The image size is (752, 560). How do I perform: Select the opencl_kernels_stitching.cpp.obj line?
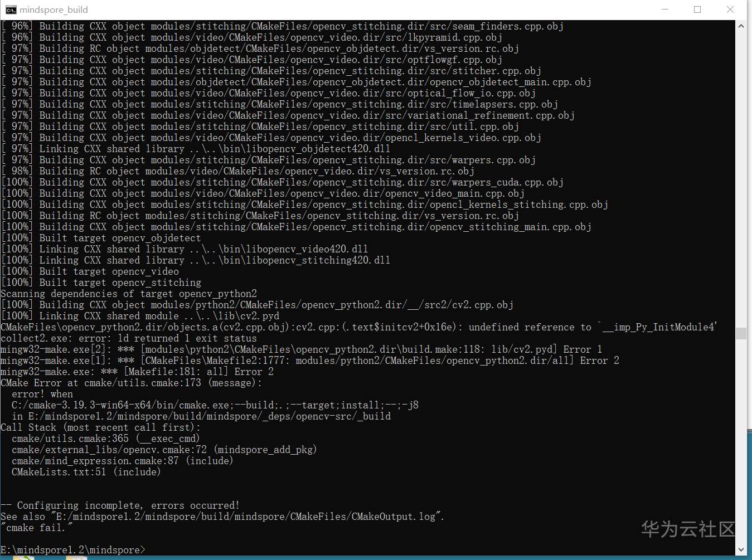click(304, 204)
